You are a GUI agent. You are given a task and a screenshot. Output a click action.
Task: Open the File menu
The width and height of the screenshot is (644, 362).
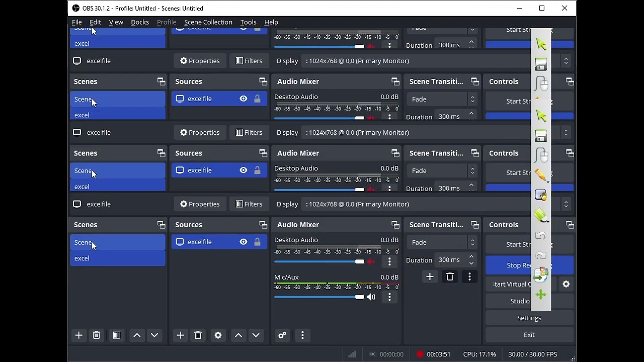pyautogui.click(x=77, y=22)
